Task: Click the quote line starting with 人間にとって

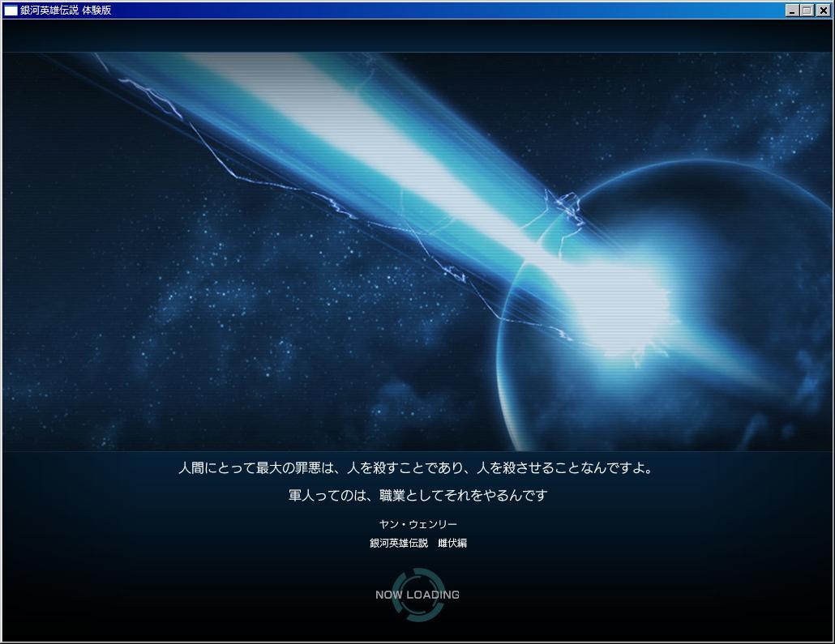Action: (417, 468)
